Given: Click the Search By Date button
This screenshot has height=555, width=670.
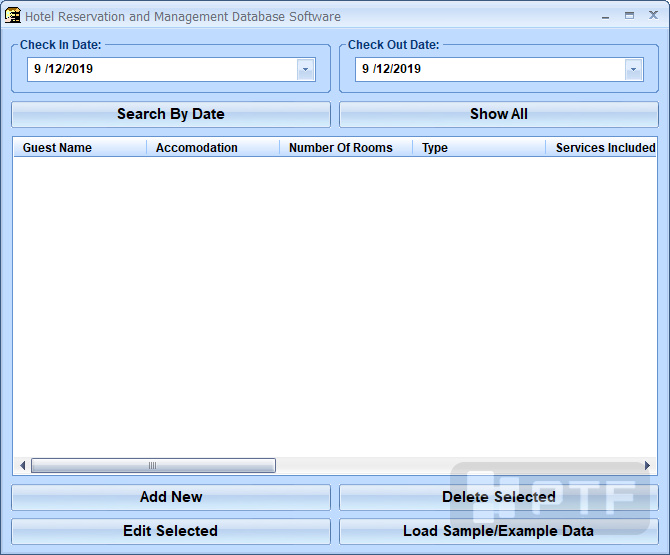Looking at the screenshot, I should click(x=171, y=114).
